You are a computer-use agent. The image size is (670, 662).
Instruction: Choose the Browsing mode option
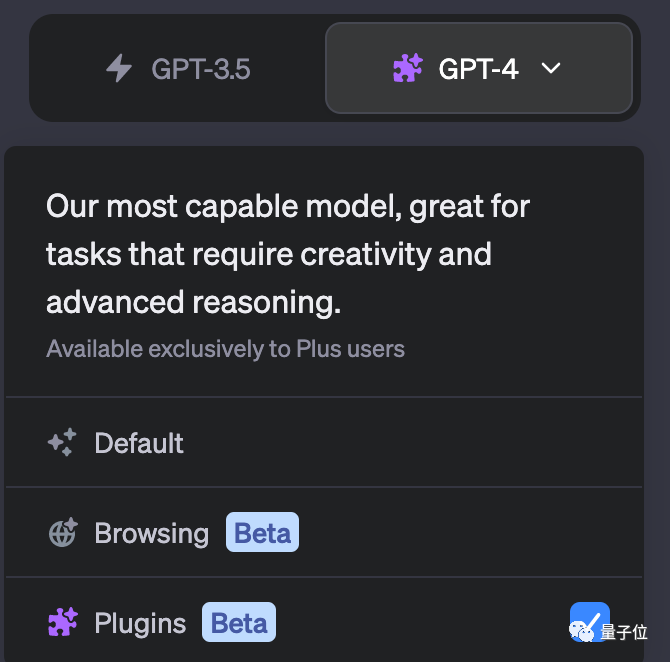[x=324, y=533]
